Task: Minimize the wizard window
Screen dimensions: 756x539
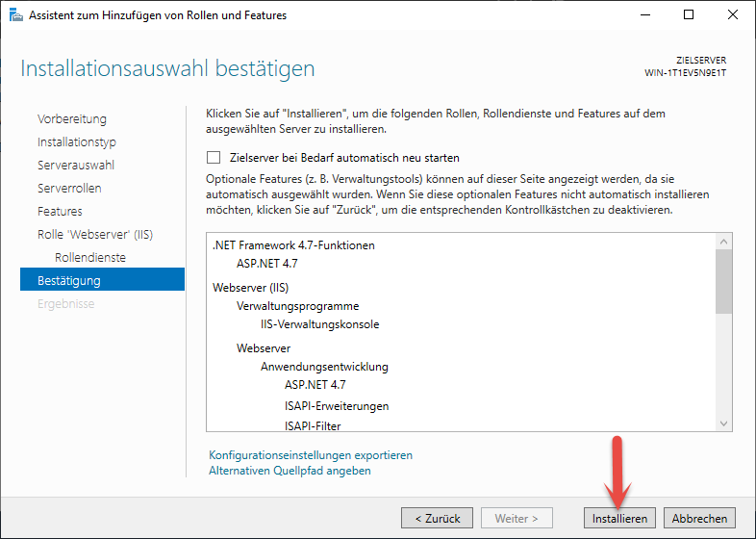Action: point(643,15)
